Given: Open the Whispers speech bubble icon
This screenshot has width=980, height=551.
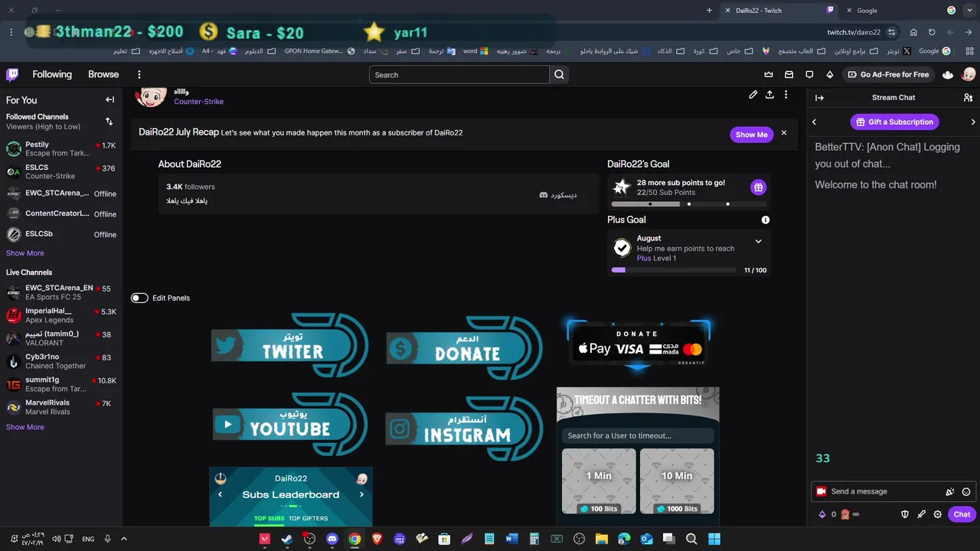Looking at the screenshot, I should click(809, 74).
